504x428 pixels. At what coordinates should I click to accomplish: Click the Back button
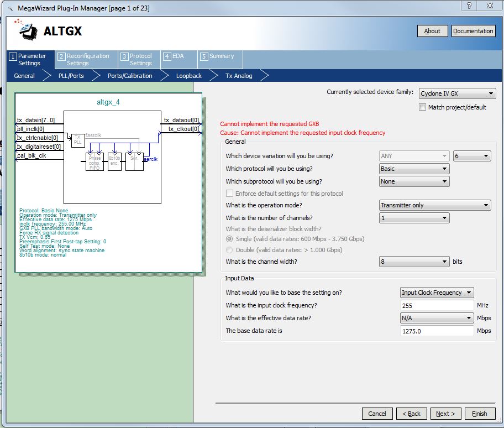point(411,414)
